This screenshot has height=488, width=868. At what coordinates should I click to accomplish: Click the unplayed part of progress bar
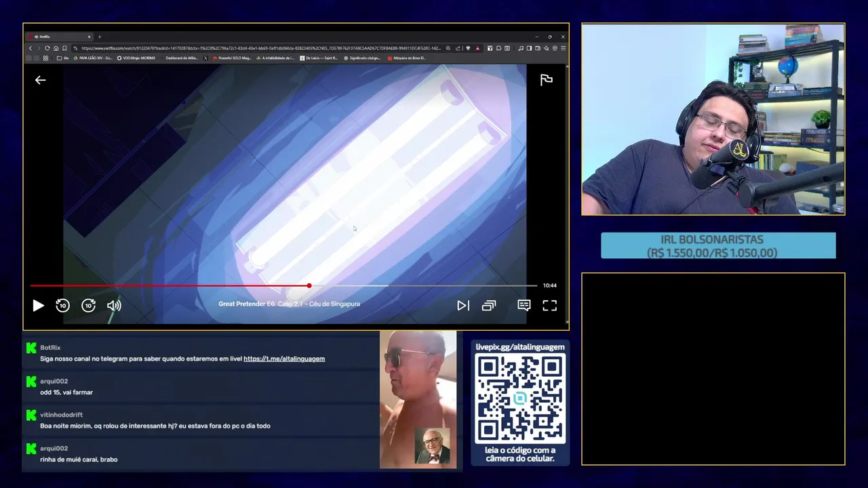pos(424,286)
